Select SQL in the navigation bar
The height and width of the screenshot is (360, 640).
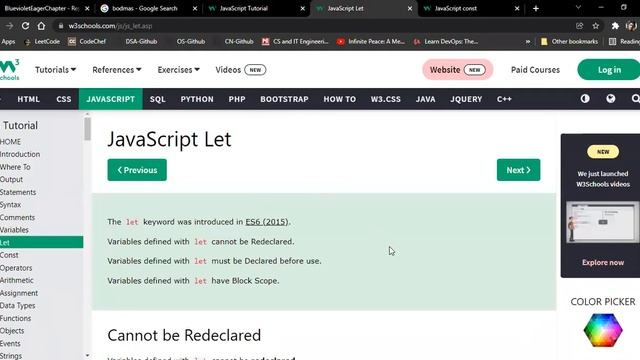coord(158,99)
